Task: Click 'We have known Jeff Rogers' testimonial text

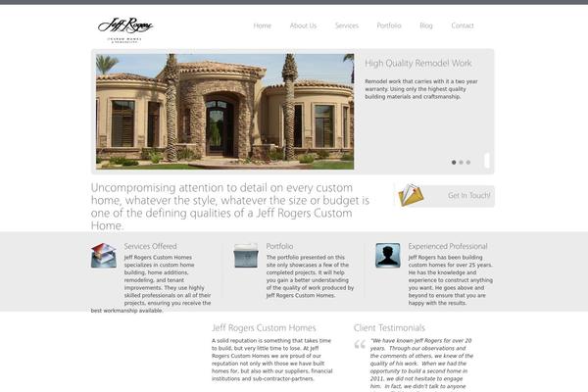Action: [421, 365]
